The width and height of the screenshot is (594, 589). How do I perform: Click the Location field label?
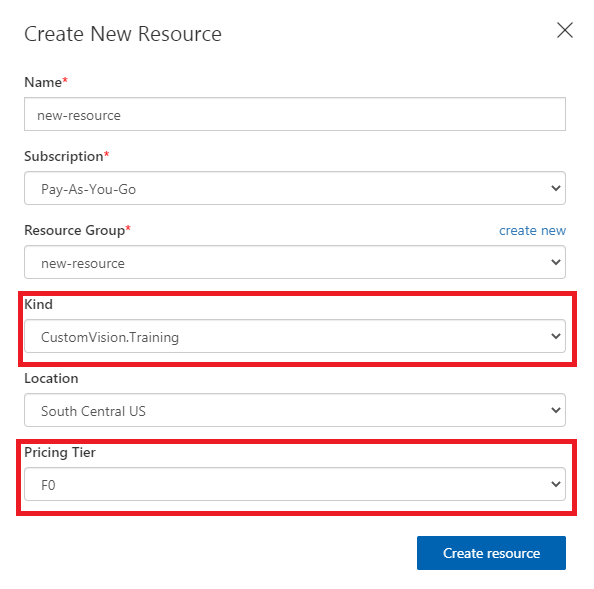tap(51, 378)
